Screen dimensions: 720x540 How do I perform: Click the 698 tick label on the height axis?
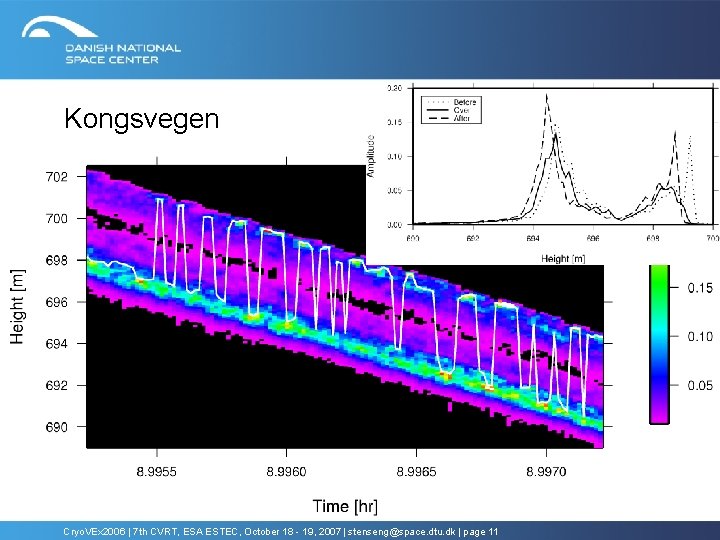[56, 260]
